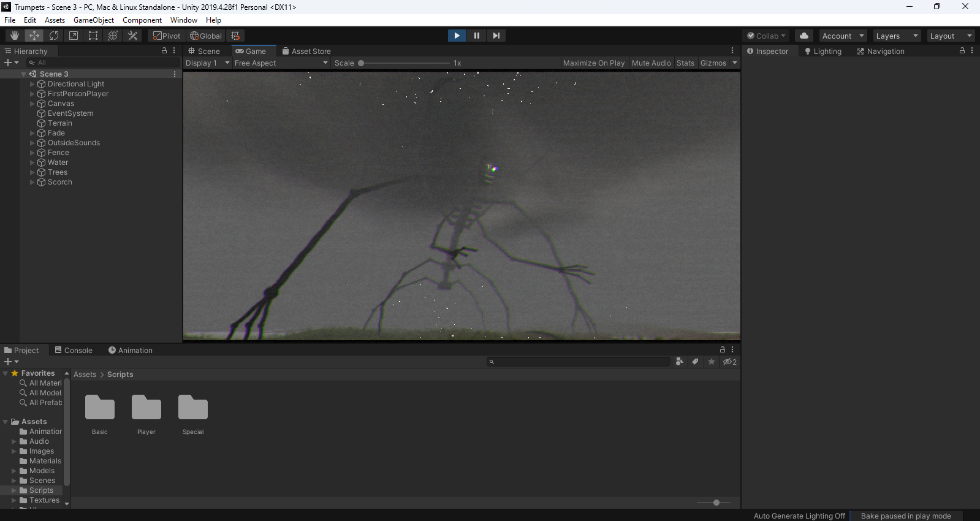Open the cloud Services icon
This screenshot has height=521, width=980.
pyautogui.click(x=804, y=36)
